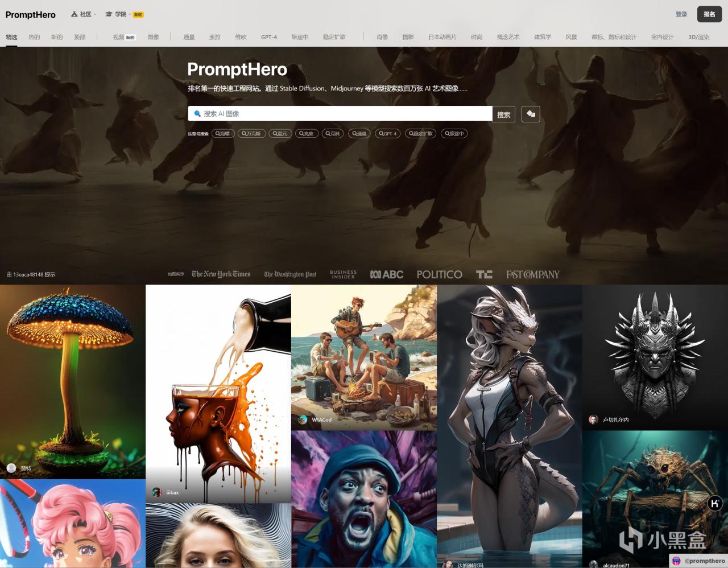
Task: Click the magnifier icon in search field
Action: (x=197, y=114)
